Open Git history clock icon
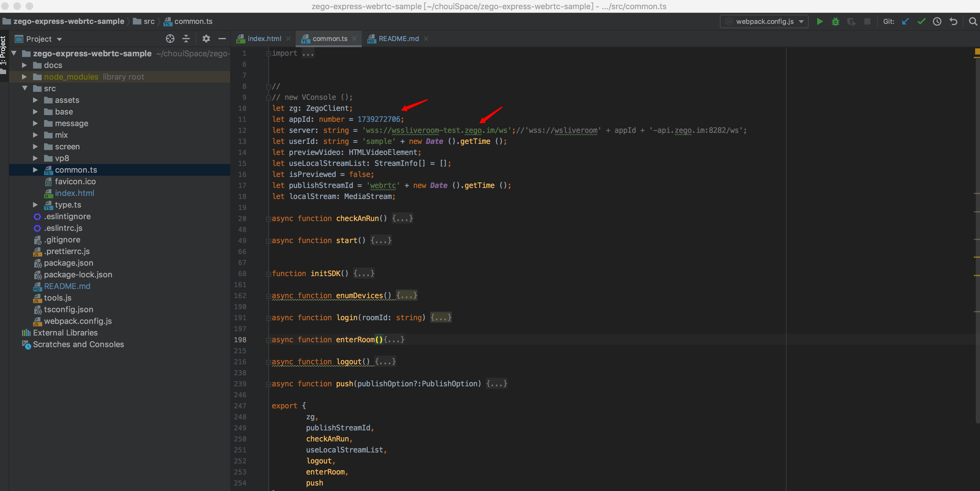 coord(937,22)
